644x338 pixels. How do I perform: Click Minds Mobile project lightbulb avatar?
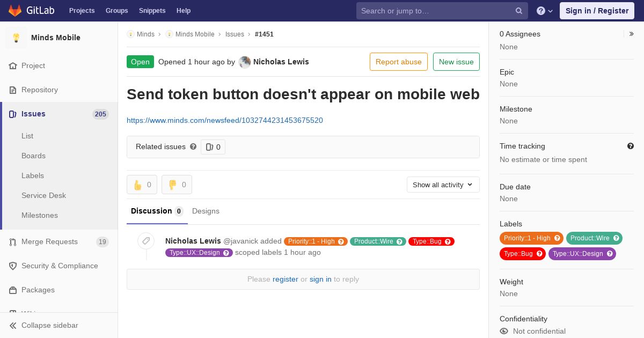16,38
